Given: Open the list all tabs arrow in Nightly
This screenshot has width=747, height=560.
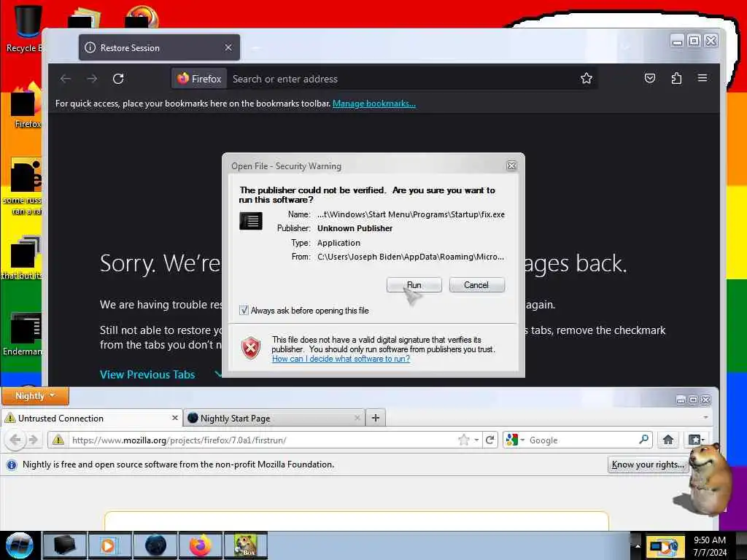Looking at the screenshot, I should point(705,417).
